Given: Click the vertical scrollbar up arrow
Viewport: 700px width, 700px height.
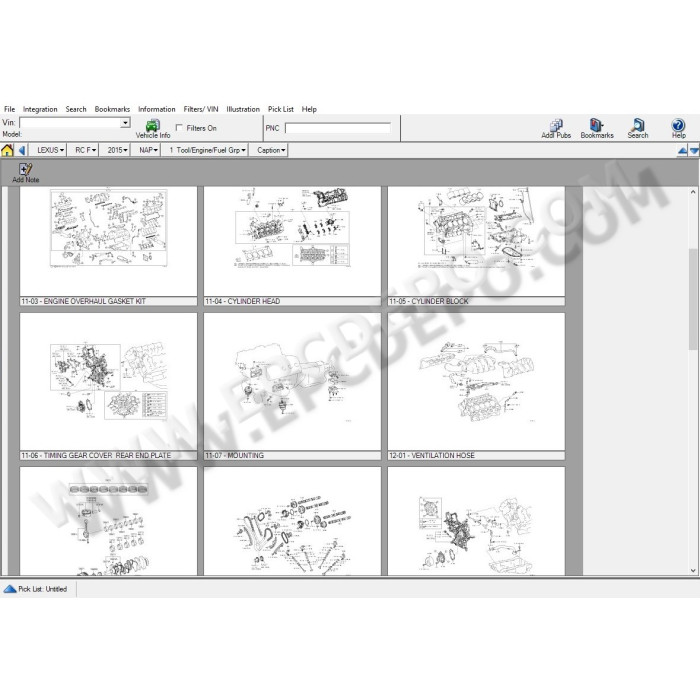Looking at the screenshot, I should pyautogui.click(x=693, y=192).
